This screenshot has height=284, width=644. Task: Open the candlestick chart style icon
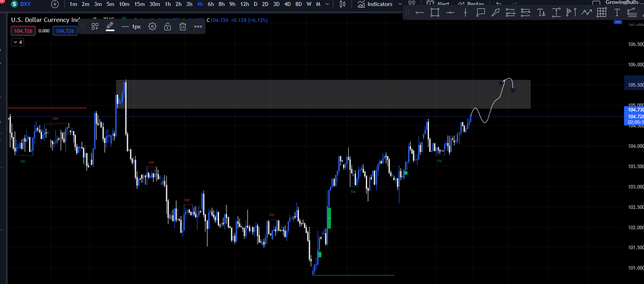pyautogui.click(x=342, y=4)
